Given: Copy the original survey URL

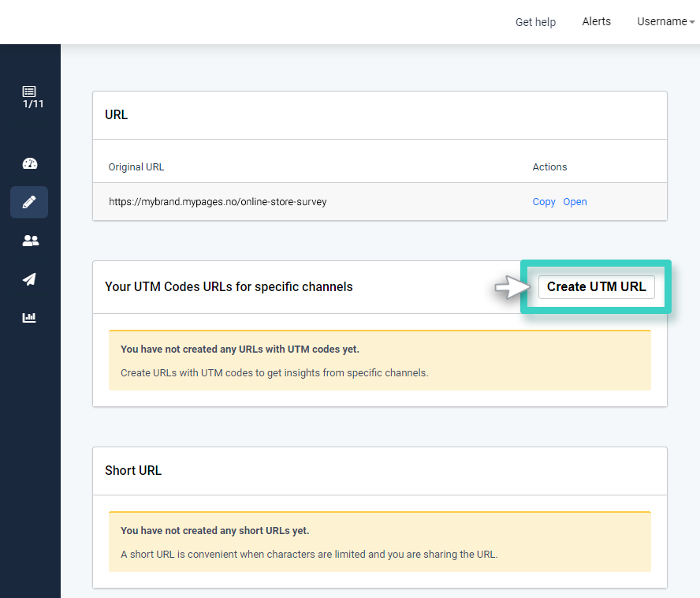Looking at the screenshot, I should click(x=544, y=202).
